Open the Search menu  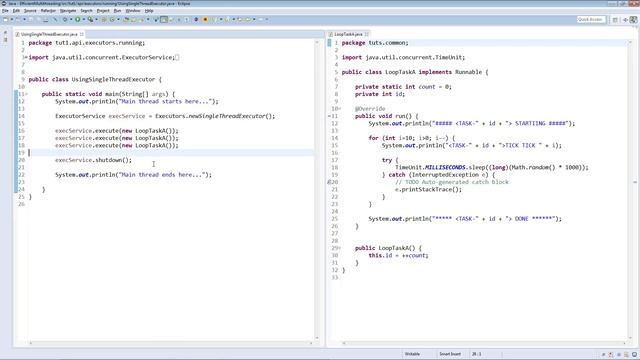[86, 11]
